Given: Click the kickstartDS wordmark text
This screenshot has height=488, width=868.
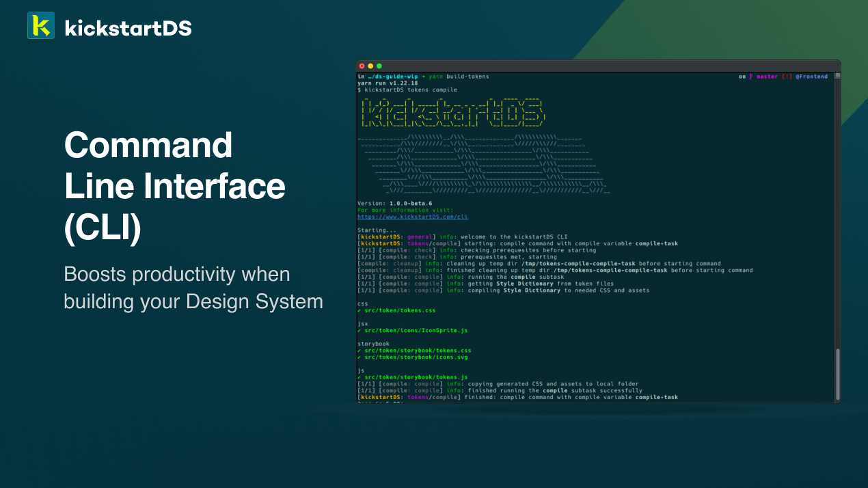Looking at the screenshot, I should click(x=128, y=28).
